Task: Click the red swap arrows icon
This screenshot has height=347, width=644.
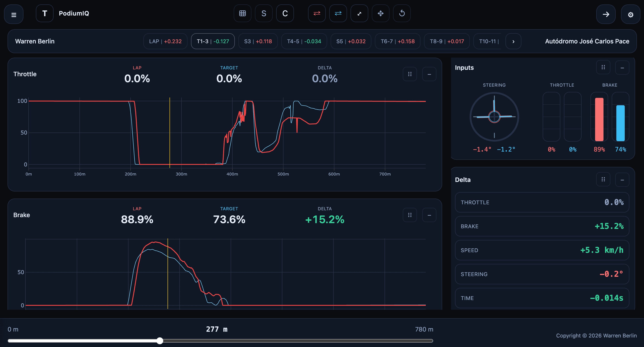Action: tap(317, 13)
